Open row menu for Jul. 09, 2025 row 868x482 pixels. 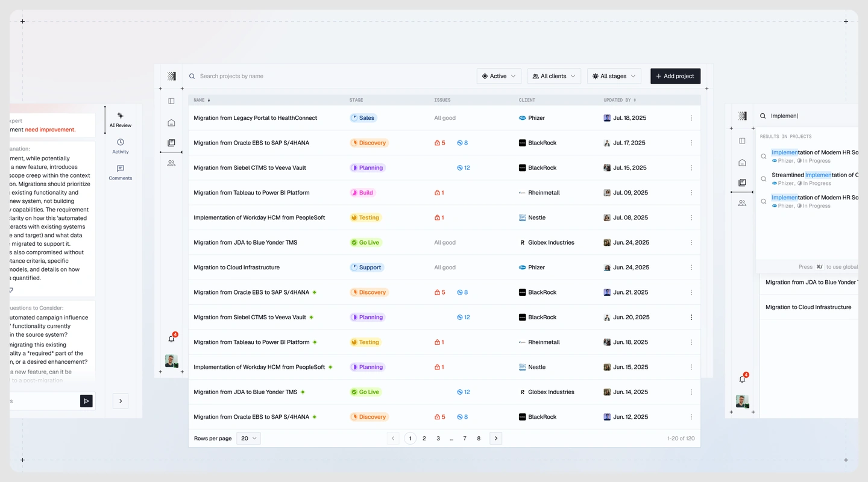pyautogui.click(x=691, y=193)
